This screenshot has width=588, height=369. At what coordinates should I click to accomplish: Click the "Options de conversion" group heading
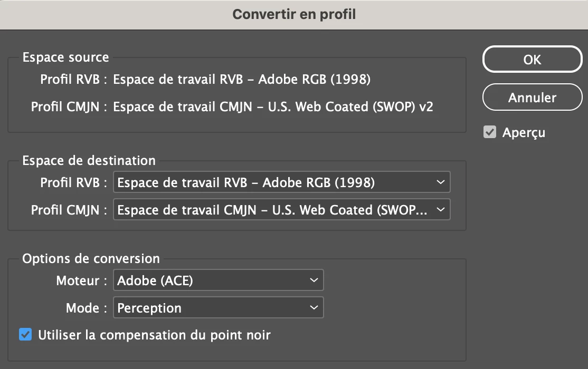click(91, 259)
